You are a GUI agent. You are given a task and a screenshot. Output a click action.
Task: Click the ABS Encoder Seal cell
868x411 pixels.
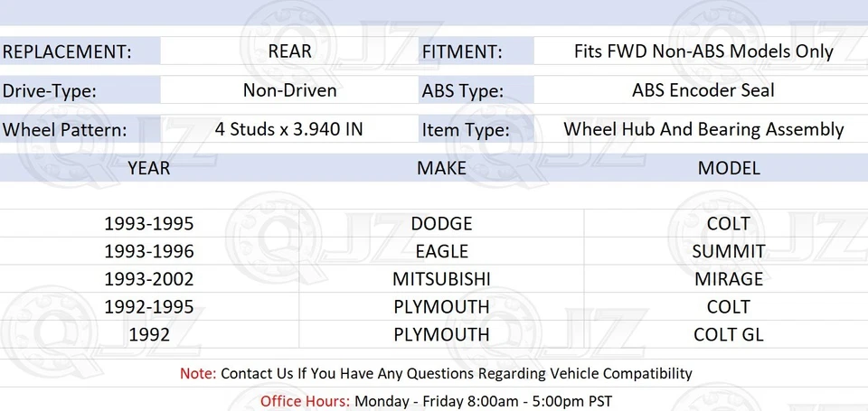703,90
